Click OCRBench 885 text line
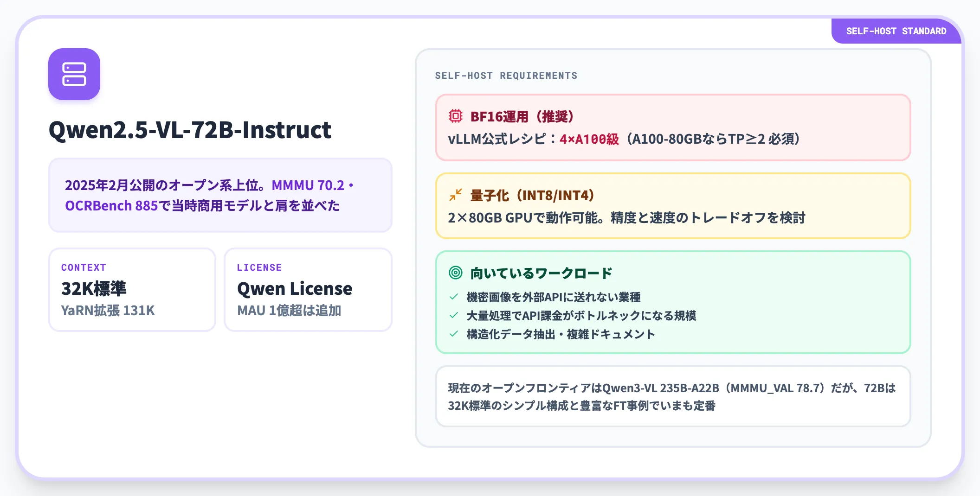980x496 pixels. click(x=202, y=205)
